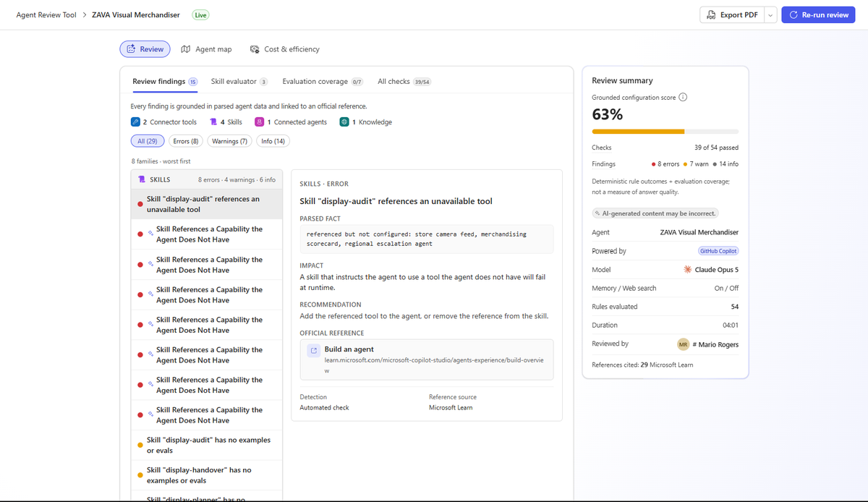This screenshot has height=502, width=868.
Task: Click the refresh icon on Re-run review
Action: coord(793,14)
